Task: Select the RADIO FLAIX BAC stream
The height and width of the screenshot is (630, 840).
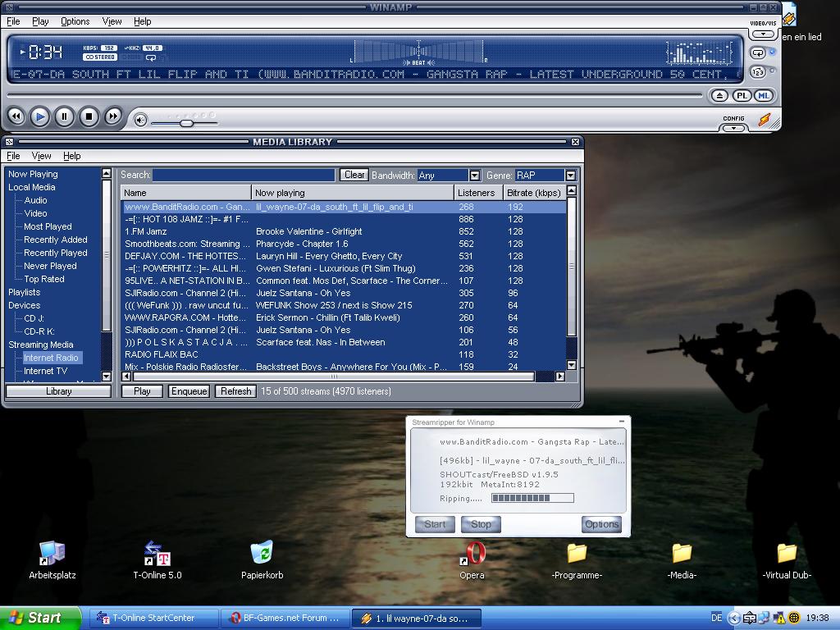Action: (344, 354)
